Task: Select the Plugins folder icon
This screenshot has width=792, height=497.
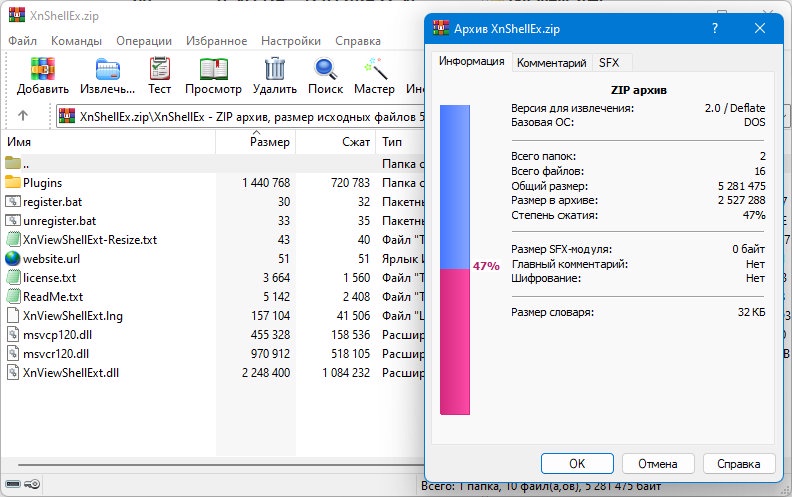Action: pos(13,182)
